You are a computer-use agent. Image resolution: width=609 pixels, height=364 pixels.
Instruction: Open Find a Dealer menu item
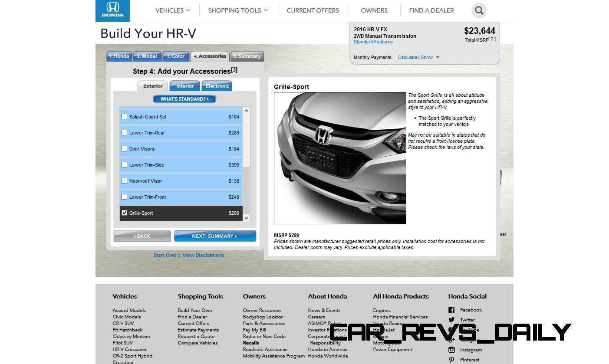point(431,10)
